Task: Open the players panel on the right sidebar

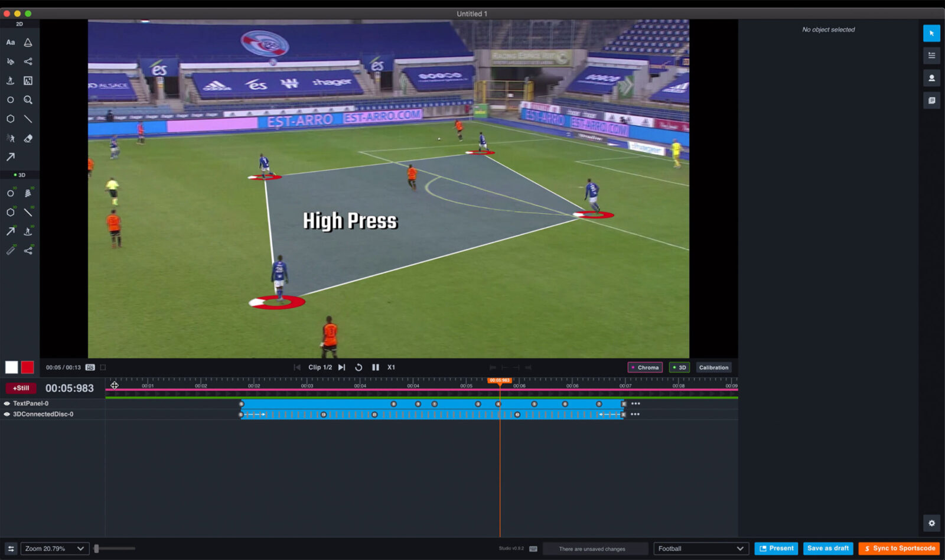Action: [932, 77]
